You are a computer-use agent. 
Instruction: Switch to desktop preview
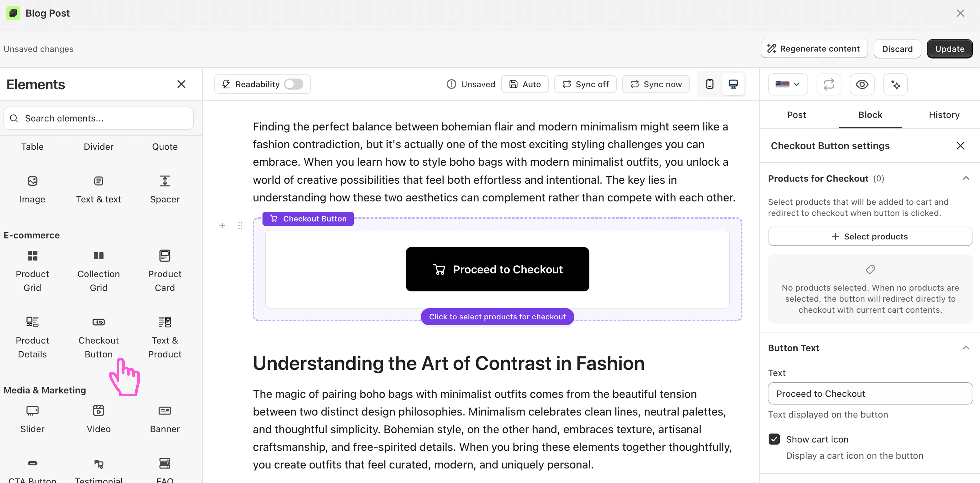(733, 84)
